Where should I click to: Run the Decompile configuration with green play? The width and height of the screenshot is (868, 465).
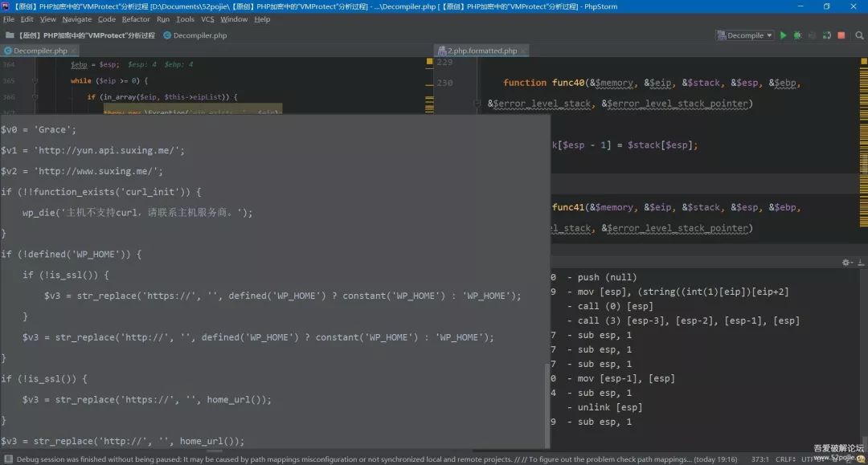[x=783, y=35]
